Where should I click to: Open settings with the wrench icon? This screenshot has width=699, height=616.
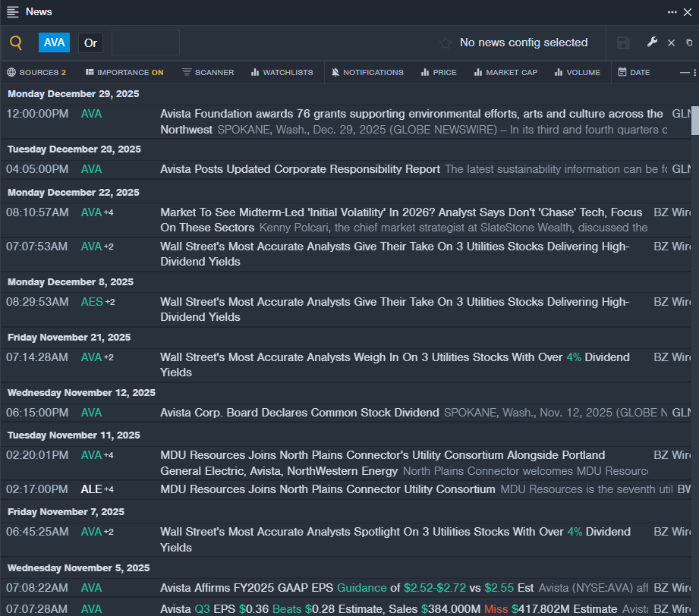click(x=652, y=42)
